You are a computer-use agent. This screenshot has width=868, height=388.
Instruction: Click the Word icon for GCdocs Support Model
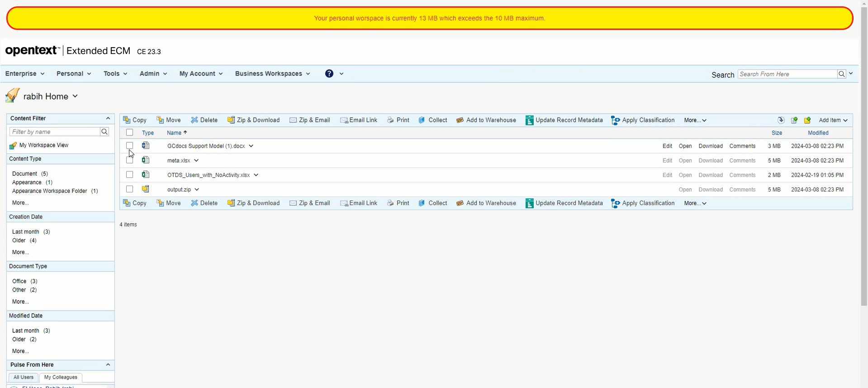(x=146, y=146)
